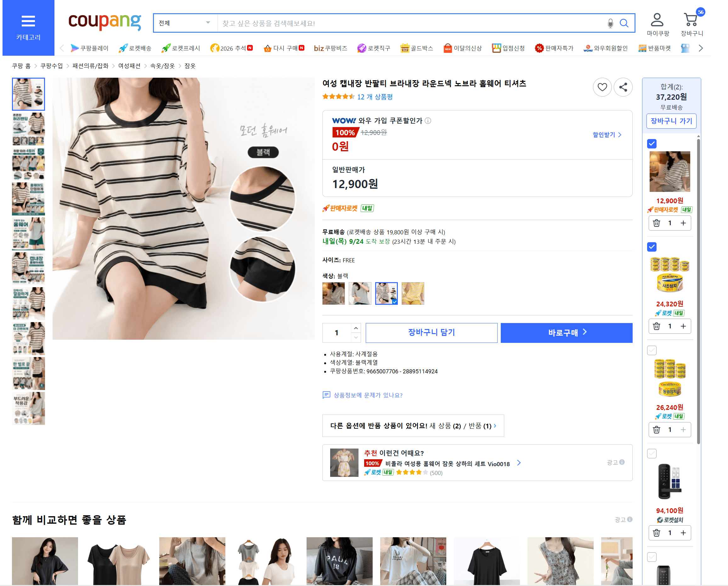This screenshot has height=586, width=728.
Task: Click quantity up arrow next to 장바구니 담기
Action: [356, 328]
